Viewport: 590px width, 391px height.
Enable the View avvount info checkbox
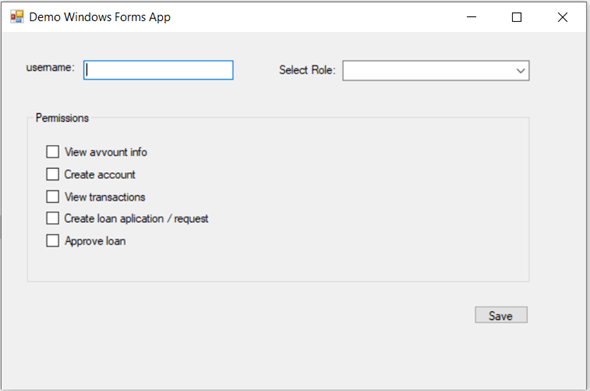click(x=53, y=152)
